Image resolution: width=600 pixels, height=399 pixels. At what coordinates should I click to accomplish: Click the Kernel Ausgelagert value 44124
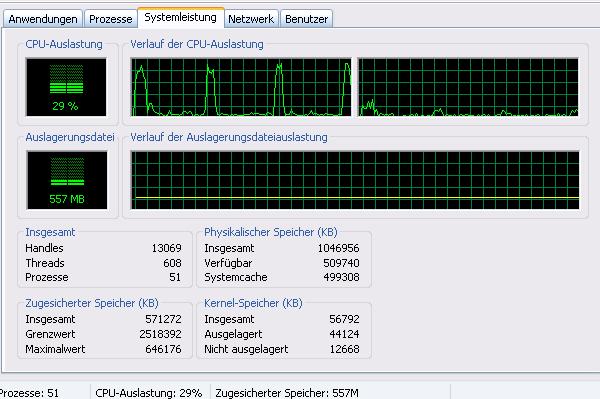(x=344, y=334)
